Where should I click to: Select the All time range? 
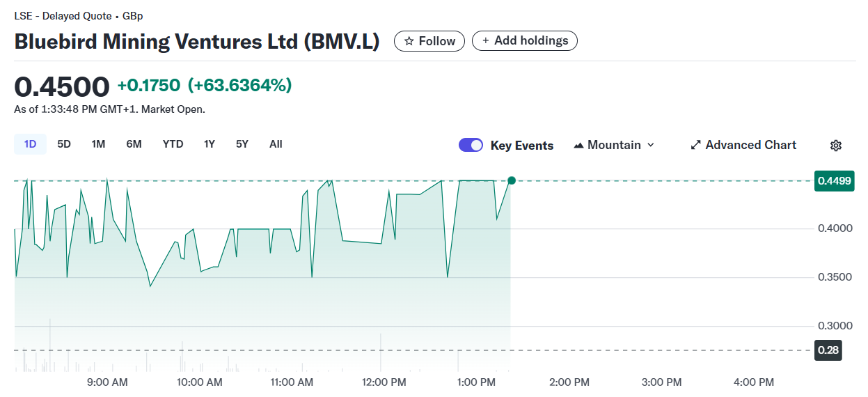tap(276, 144)
